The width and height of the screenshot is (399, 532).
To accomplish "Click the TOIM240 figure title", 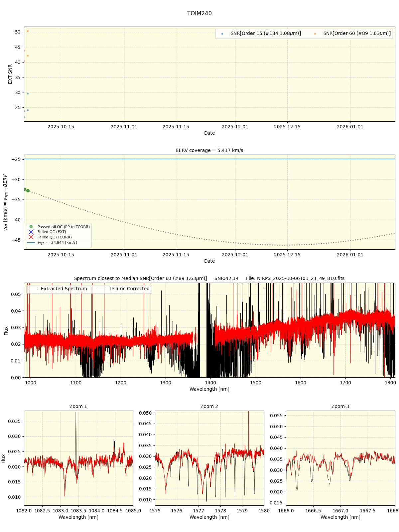I will tap(199, 13).
